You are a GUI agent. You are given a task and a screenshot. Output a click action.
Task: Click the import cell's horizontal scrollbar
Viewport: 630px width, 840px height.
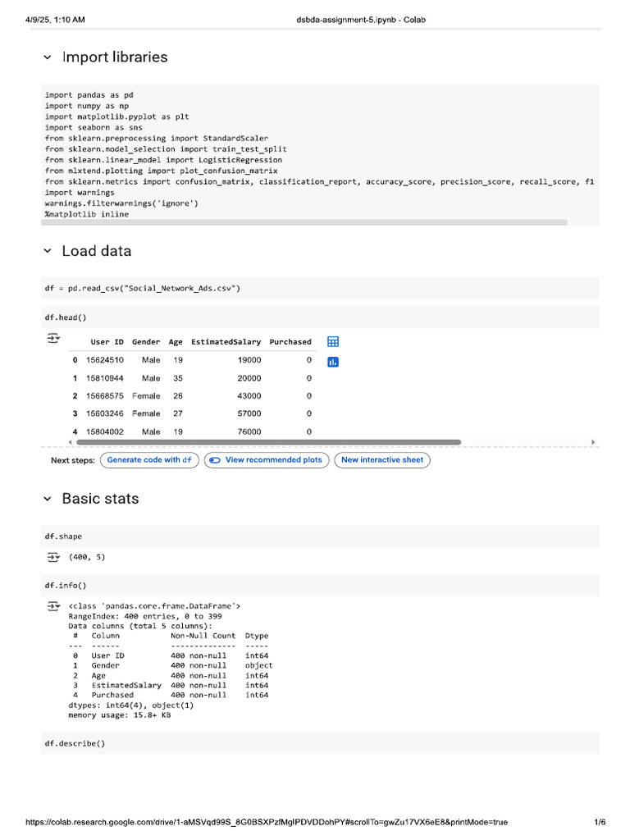(x=305, y=222)
